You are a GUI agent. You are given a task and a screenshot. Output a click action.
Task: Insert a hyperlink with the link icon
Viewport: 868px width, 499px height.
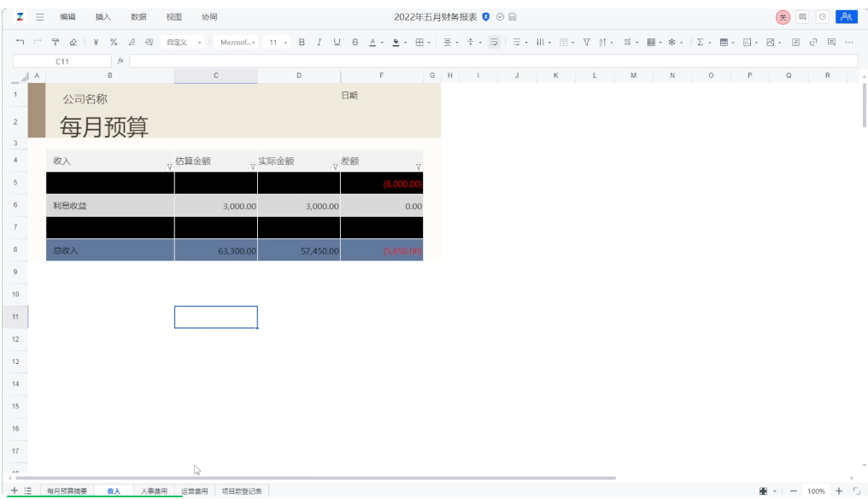[813, 42]
